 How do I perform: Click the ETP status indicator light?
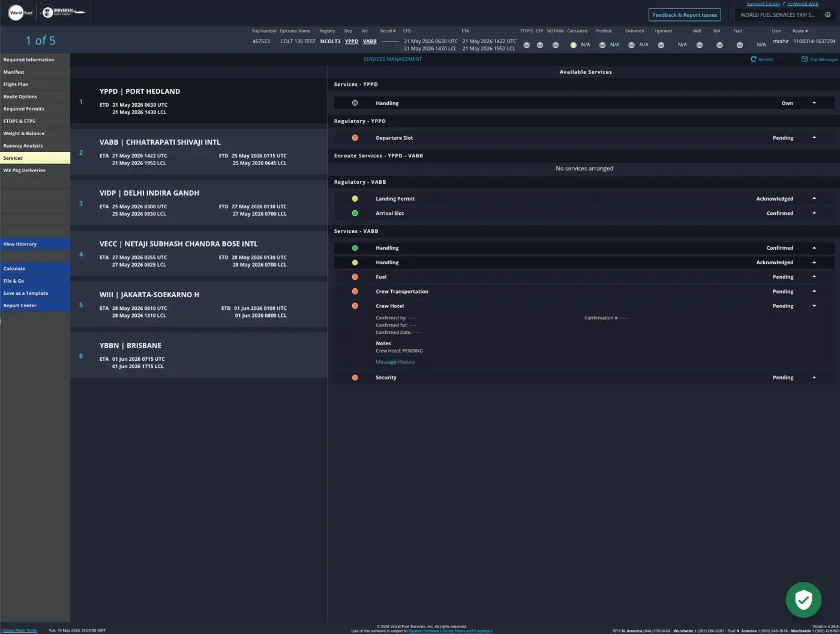point(539,45)
